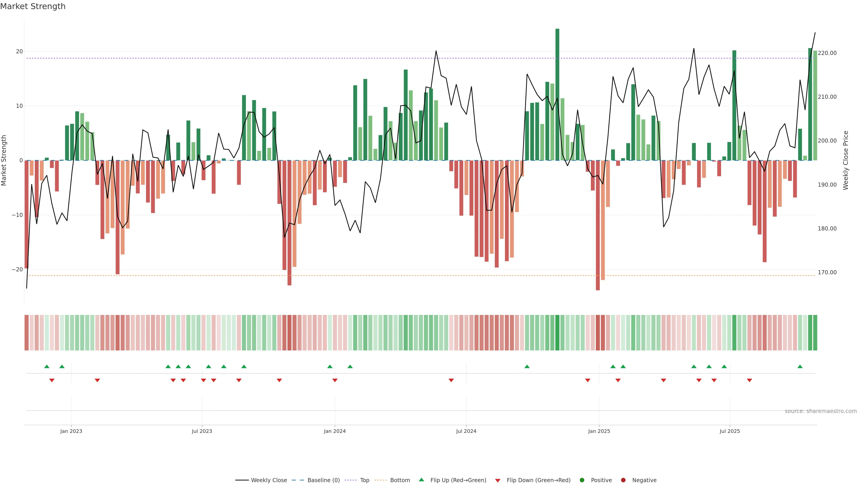868x488 pixels.
Task: Click the source: sharemaestro.com text
Action: (x=821, y=411)
